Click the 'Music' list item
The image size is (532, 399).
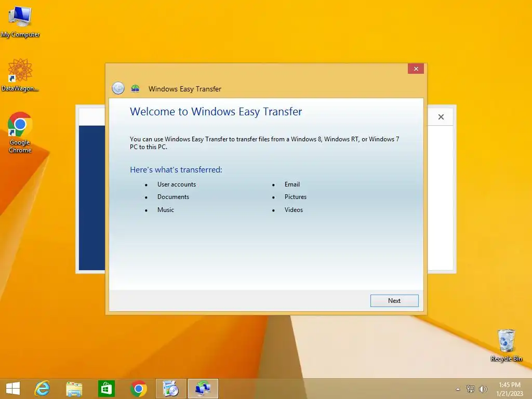[166, 210]
